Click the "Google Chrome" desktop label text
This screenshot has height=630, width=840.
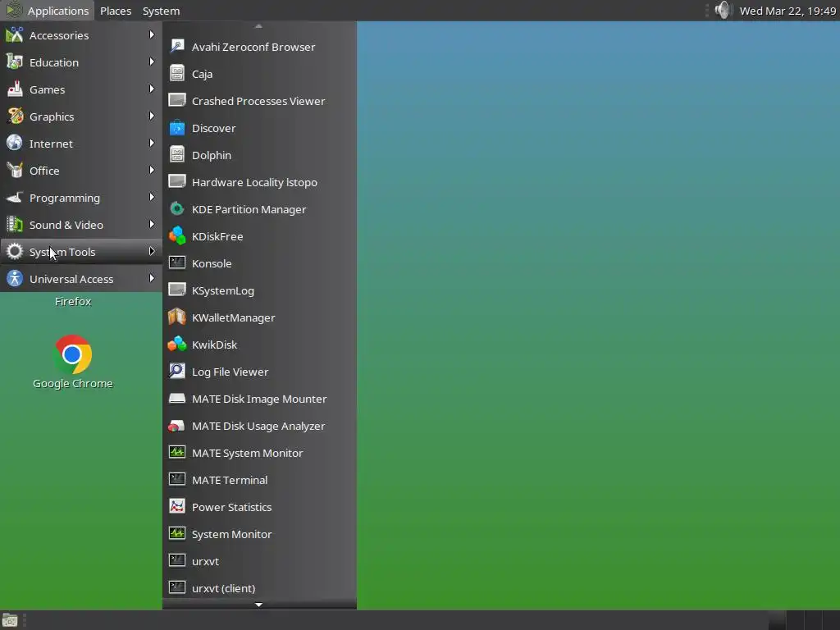tap(73, 384)
